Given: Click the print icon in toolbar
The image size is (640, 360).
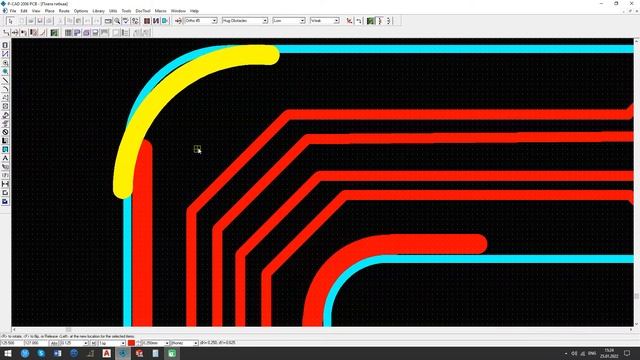Looking at the screenshot, I should 49,21.
